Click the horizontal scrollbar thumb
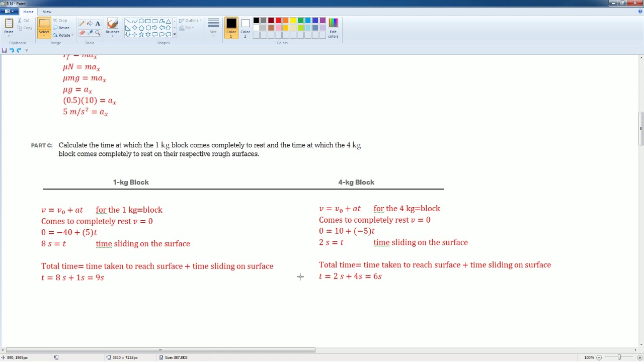 pos(161,350)
